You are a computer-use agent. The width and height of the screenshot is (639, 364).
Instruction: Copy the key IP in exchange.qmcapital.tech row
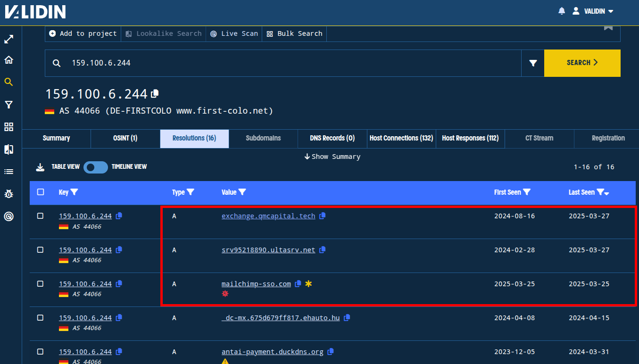coord(119,216)
